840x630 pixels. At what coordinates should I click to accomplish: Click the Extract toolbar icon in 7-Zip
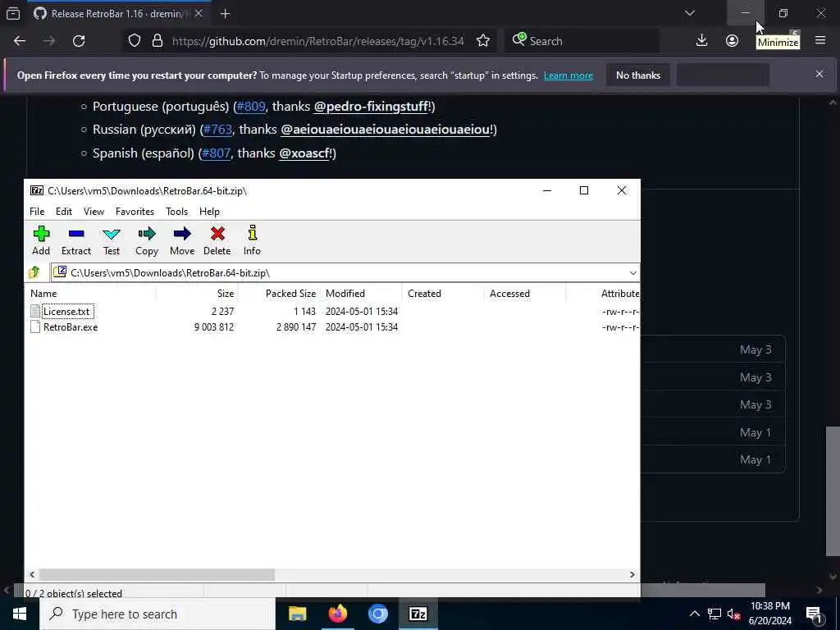point(76,240)
